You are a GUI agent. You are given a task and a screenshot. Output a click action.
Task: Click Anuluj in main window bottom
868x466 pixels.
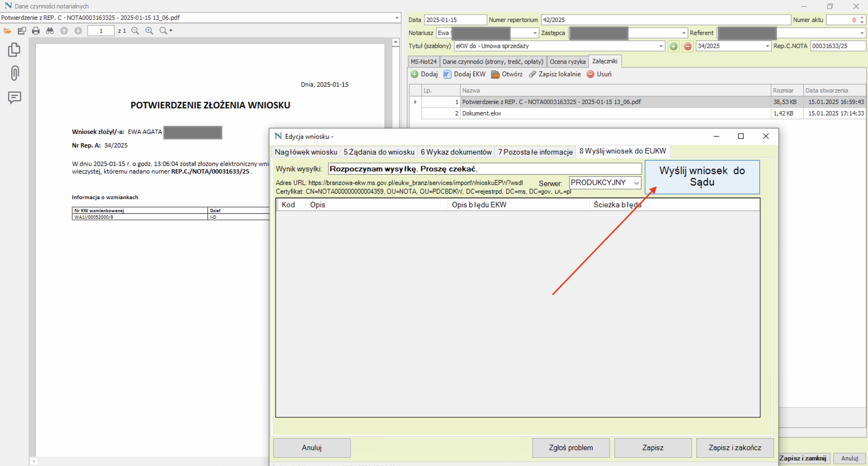850,458
